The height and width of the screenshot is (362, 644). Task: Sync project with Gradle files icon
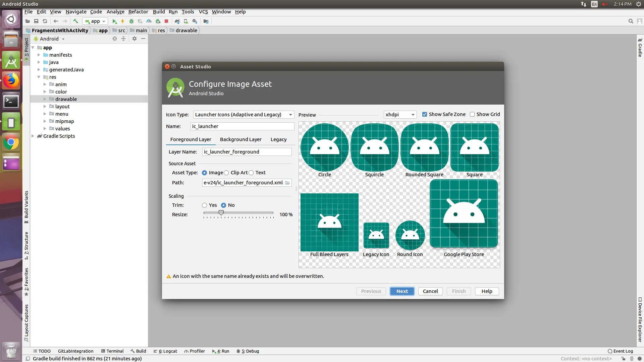click(177, 21)
